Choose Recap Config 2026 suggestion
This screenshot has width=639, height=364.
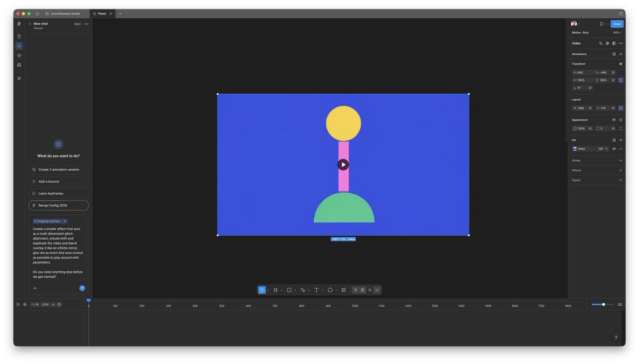(59, 205)
